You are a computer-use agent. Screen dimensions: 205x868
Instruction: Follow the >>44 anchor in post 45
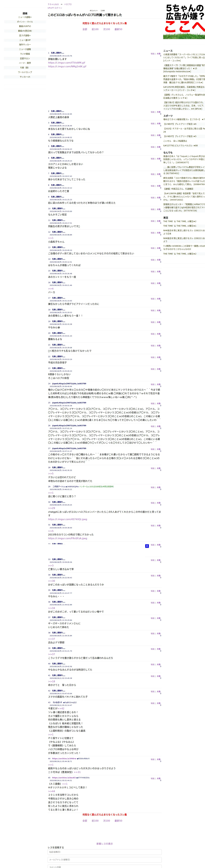coord(51,791)
